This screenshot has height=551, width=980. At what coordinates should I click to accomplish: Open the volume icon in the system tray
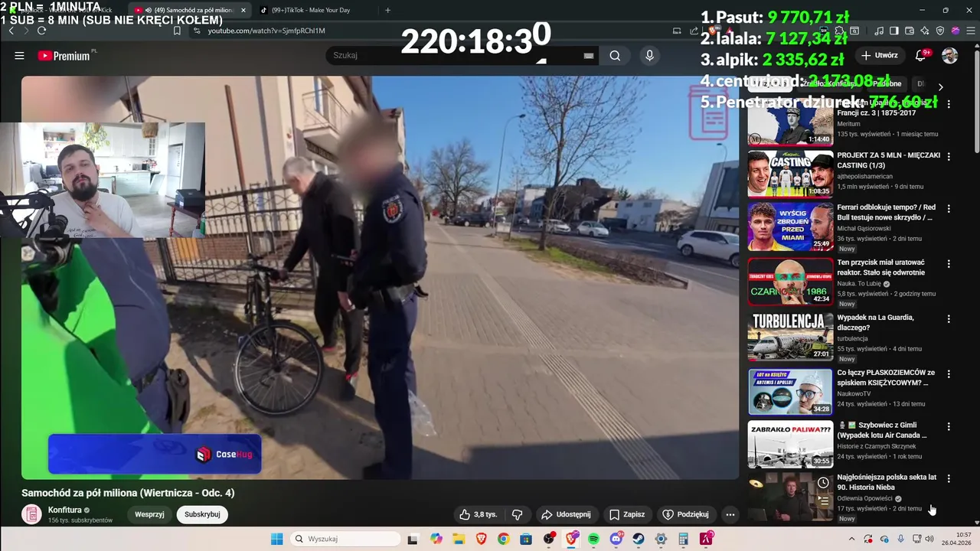coord(929,539)
